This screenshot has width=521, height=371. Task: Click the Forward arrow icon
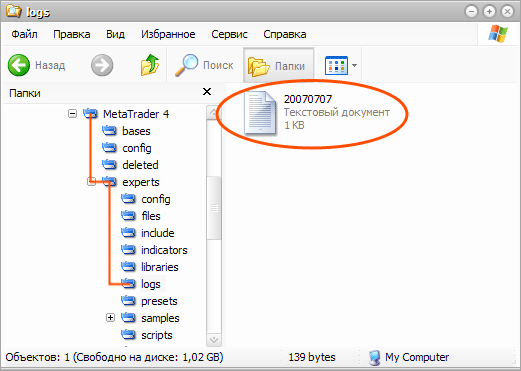pyautogui.click(x=102, y=65)
